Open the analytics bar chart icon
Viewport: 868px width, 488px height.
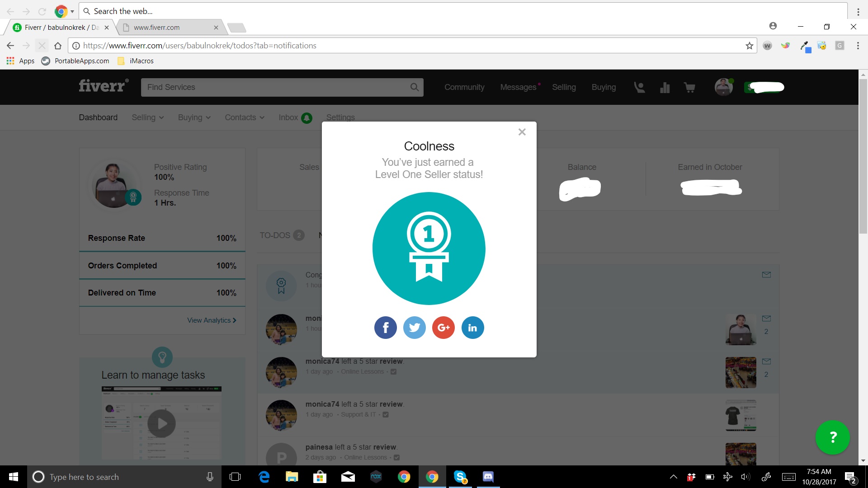click(x=665, y=87)
